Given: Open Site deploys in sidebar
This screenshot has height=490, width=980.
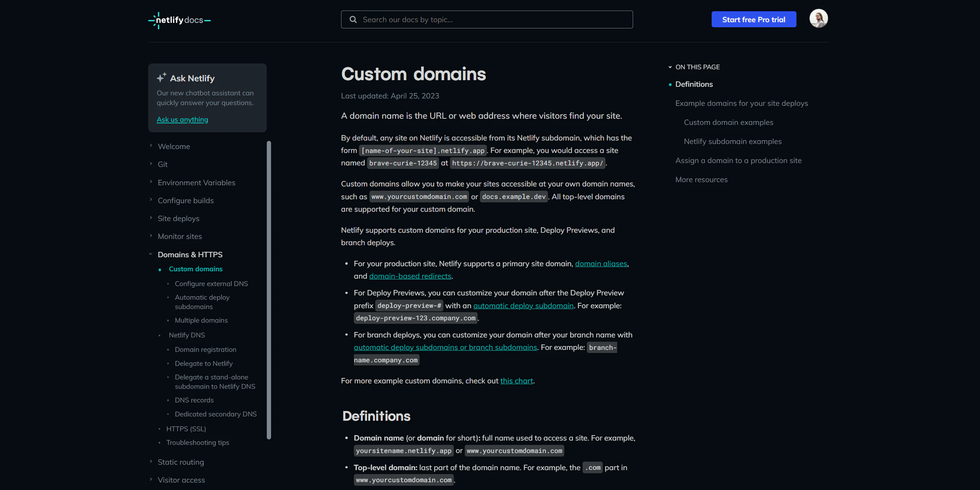Looking at the screenshot, I should point(178,218).
